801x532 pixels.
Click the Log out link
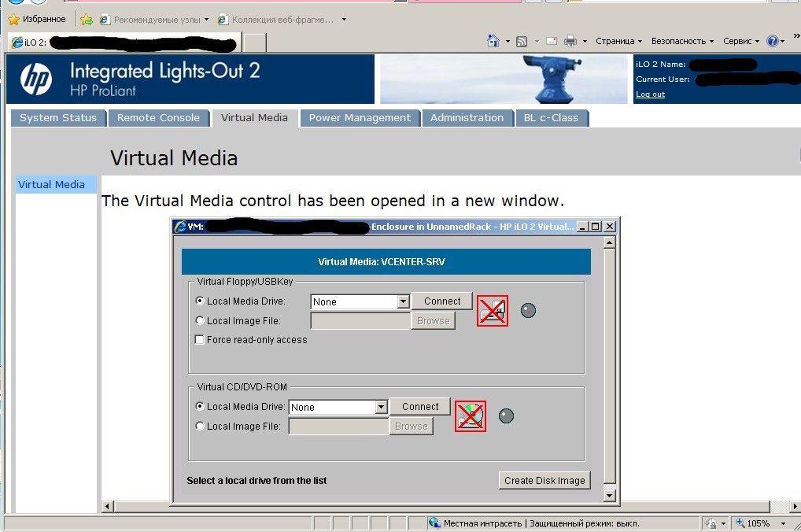click(x=650, y=94)
